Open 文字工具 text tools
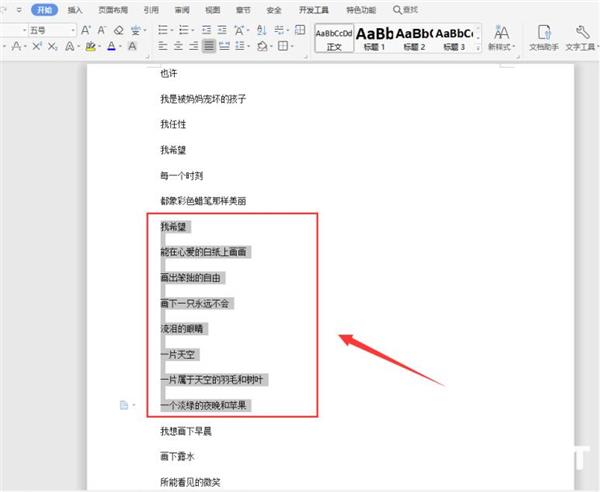The width and height of the screenshot is (600, 492). 580,38
